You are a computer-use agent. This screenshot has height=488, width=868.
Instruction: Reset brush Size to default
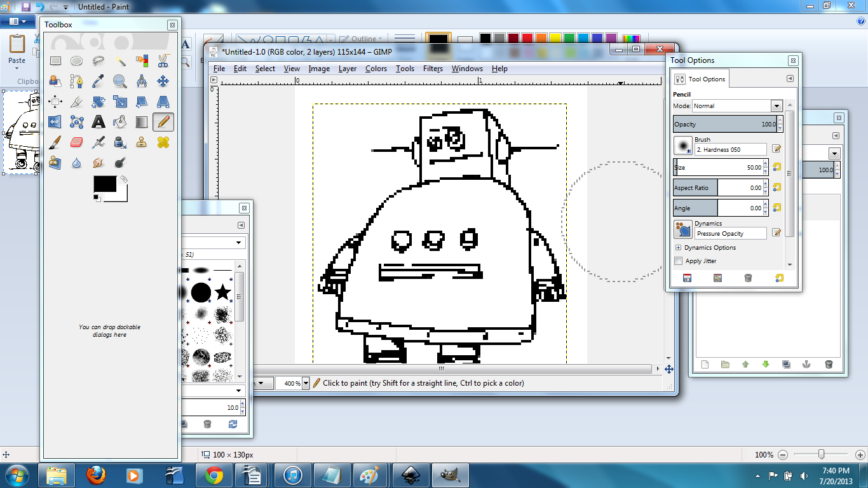coord(776,167)
